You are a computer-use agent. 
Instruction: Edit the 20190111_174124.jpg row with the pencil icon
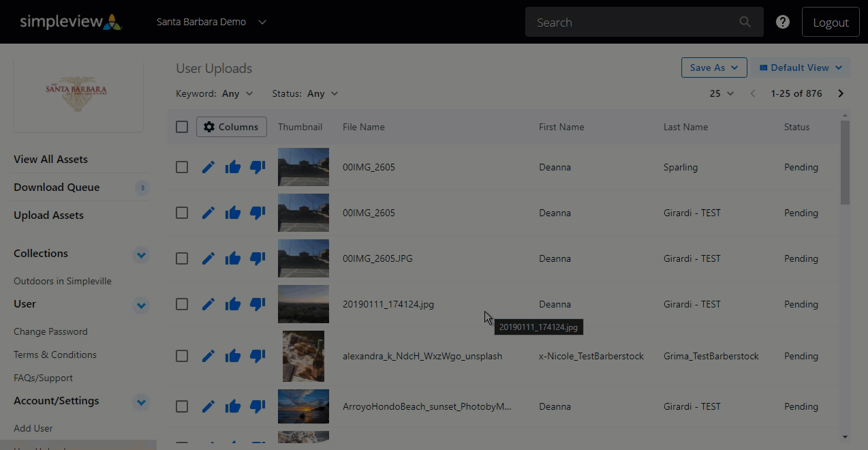[208, 304]
